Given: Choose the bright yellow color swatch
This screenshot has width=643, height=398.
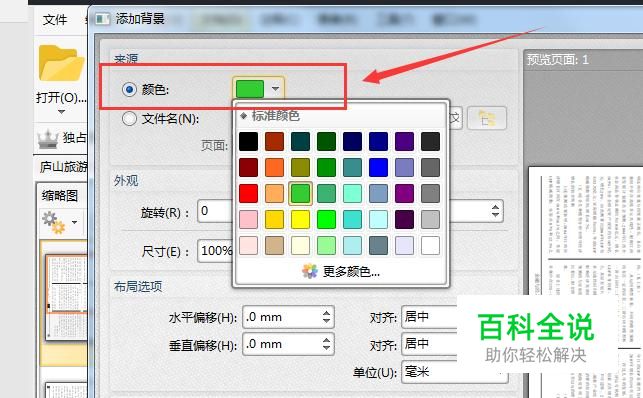Looking at the screenshot, I should pyautogui.click(x=300, y=220).
